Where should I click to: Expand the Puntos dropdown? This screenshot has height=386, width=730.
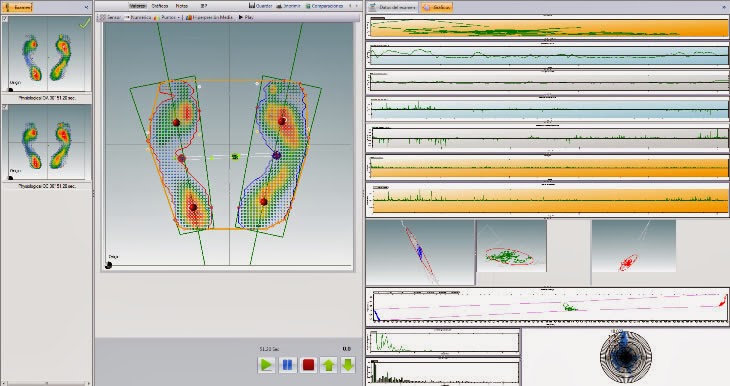[x=168, y=17]
